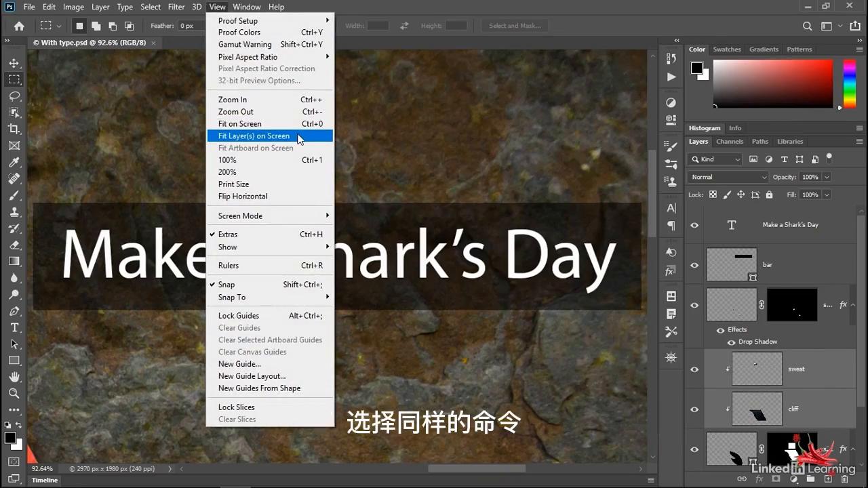Select the Zoom tool
The height and width of the screenshot is (488, 868).
pos(14,393)
